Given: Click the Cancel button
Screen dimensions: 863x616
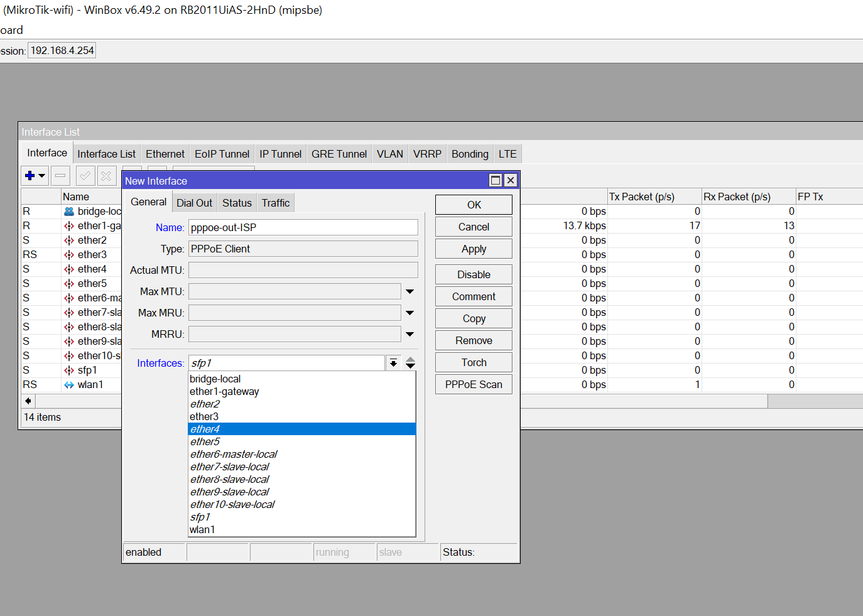Looking at the screenshot, I should pos(474,227).
